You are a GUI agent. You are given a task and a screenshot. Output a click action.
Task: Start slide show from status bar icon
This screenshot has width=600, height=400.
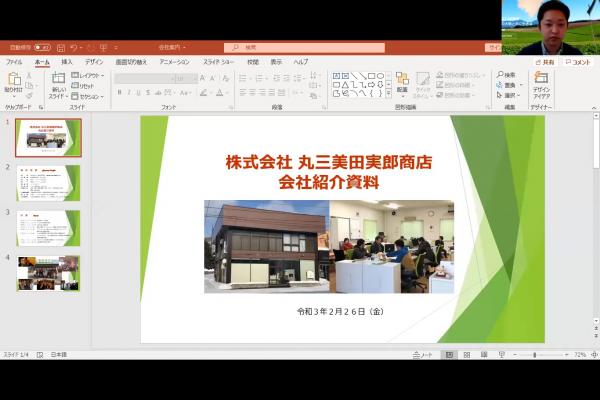tap(502, 355)
